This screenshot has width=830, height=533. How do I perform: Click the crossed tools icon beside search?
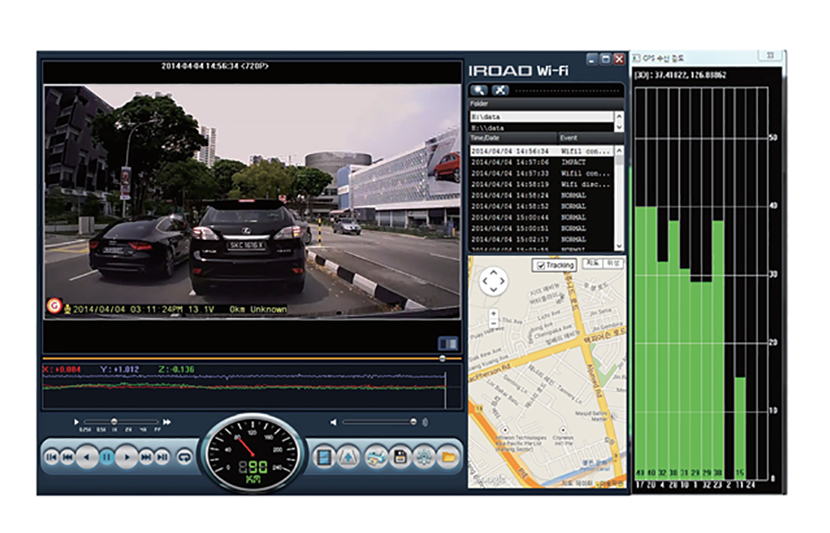click(x=500, y=90)
